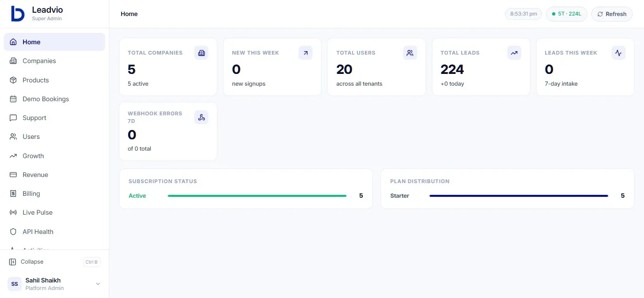Image resolution: width=644 pixels, height=298 pixels.
Task: Click the webhook icon on Webhook Errors card
Action: [201, 117]
